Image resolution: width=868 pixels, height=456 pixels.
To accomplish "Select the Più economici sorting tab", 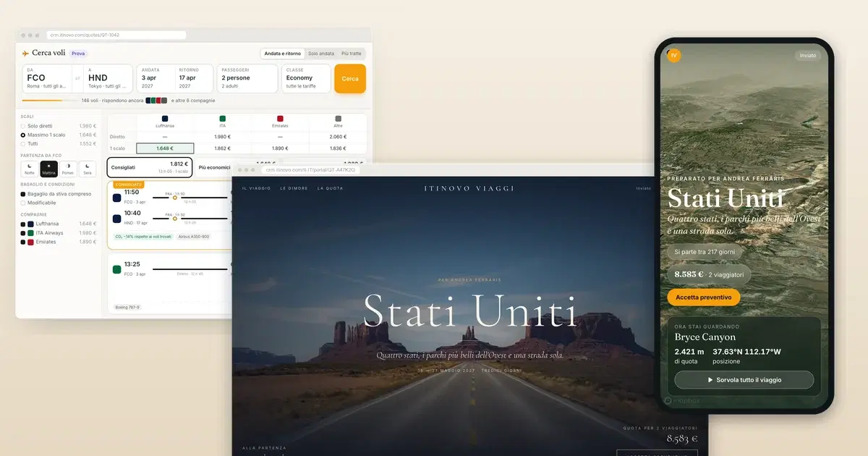I will [x=214, y=167].
